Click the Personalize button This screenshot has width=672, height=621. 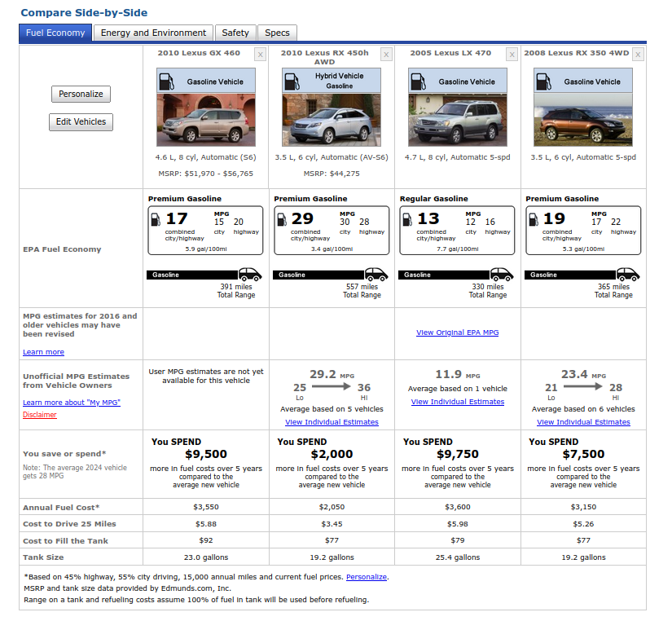pyautogui.click(x=81, y=94)
